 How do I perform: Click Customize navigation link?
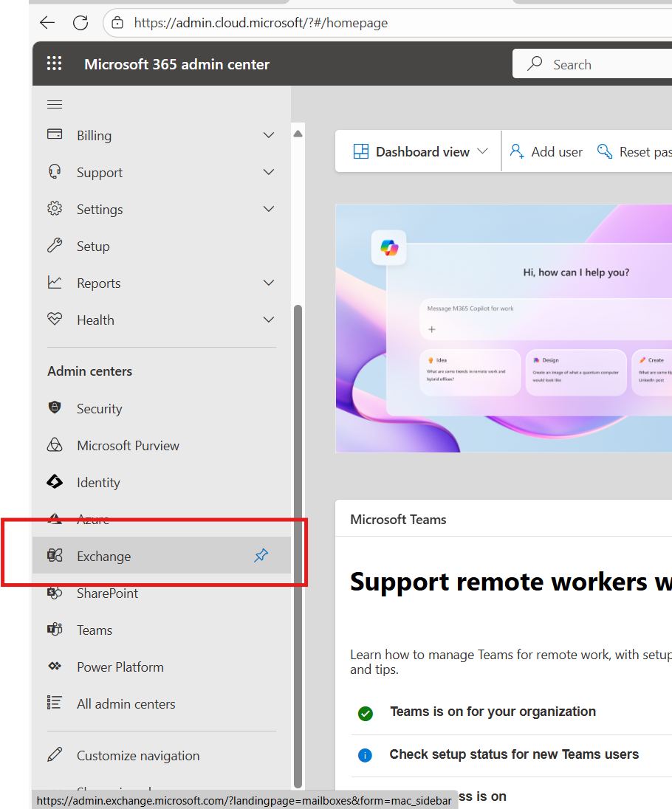point(138,756)
